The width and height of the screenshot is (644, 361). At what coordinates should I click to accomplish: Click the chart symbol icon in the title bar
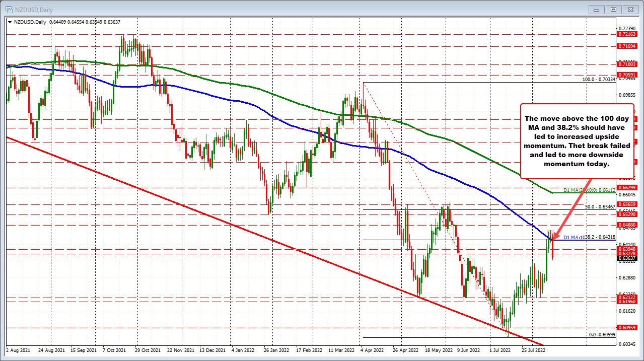[x=9, y=9]
